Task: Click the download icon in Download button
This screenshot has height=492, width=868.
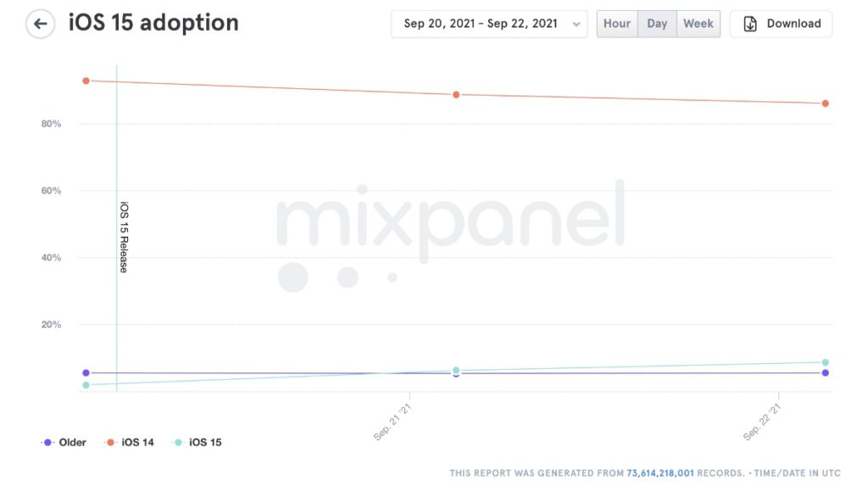Action: pos(750,24)
